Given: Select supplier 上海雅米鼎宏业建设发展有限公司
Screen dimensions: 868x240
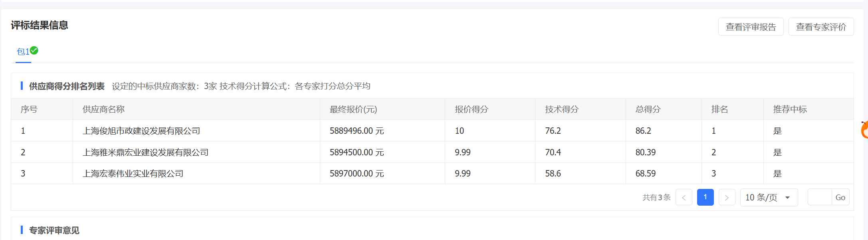Looking at the screenshot, I should pyautogui.click(x=145, y=153).
